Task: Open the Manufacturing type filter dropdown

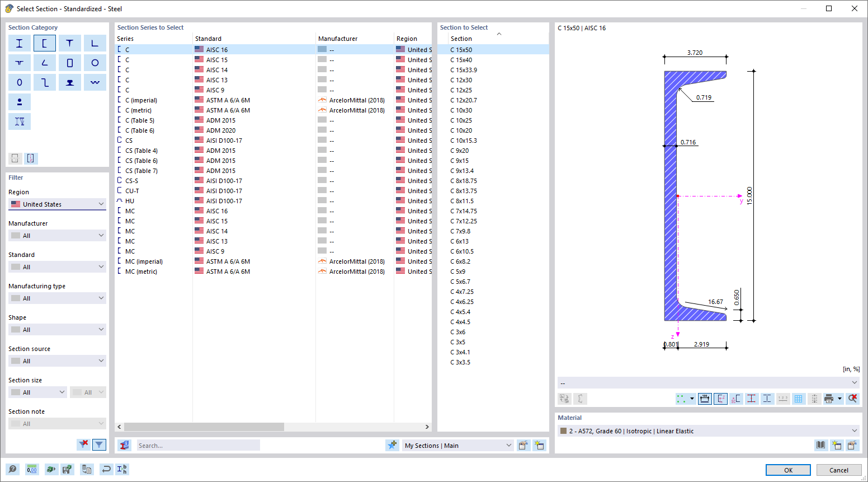Action: coord(57,298)
